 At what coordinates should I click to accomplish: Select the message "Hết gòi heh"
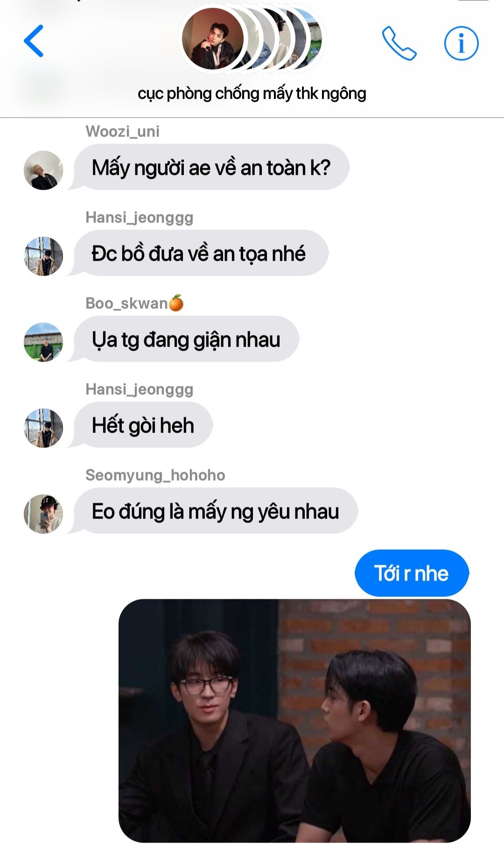pos(143,425)
